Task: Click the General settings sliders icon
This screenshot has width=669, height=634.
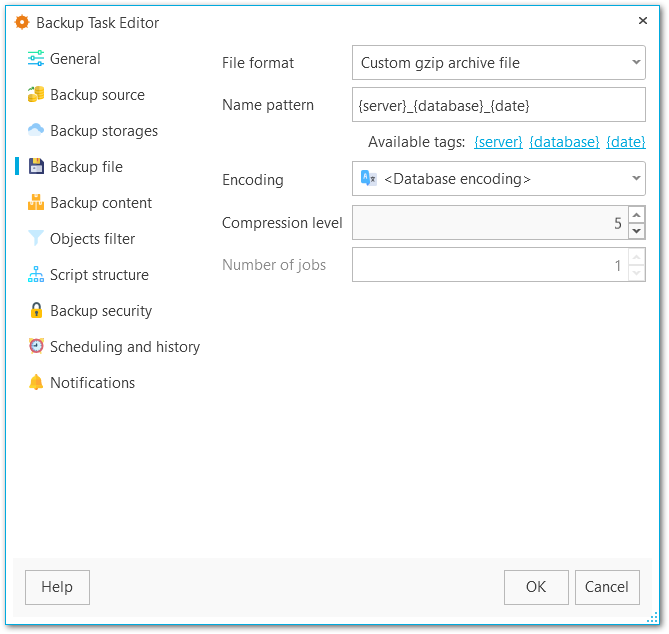Action: pos(36,59)
